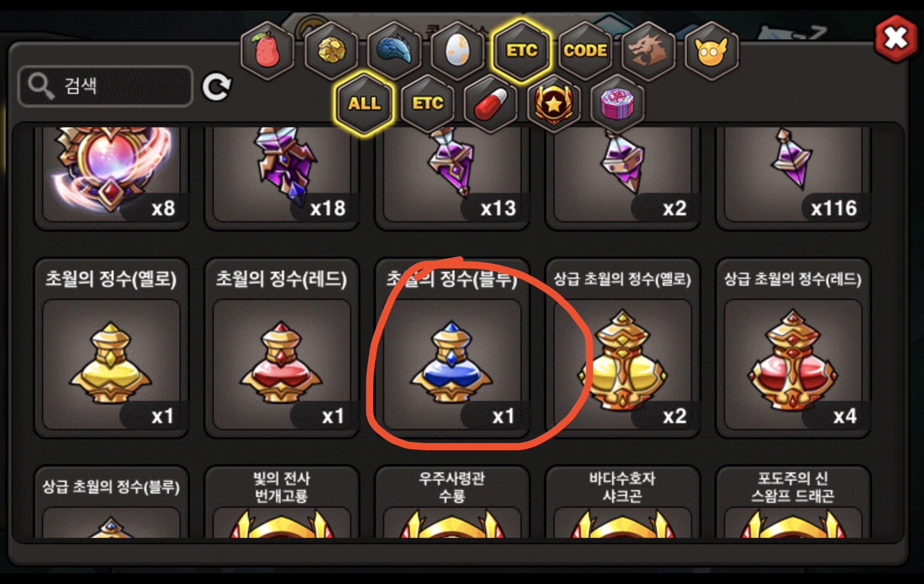Open the yellow owl mask category

pos(711,51)
